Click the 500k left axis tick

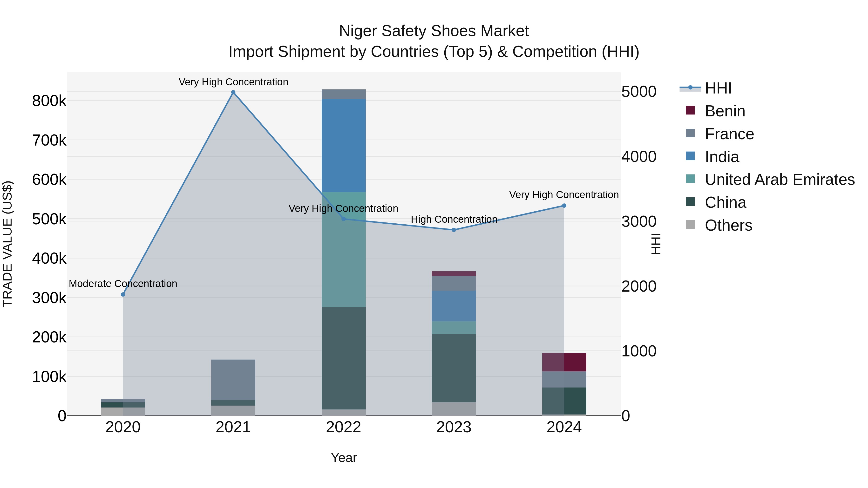point(49,219)
